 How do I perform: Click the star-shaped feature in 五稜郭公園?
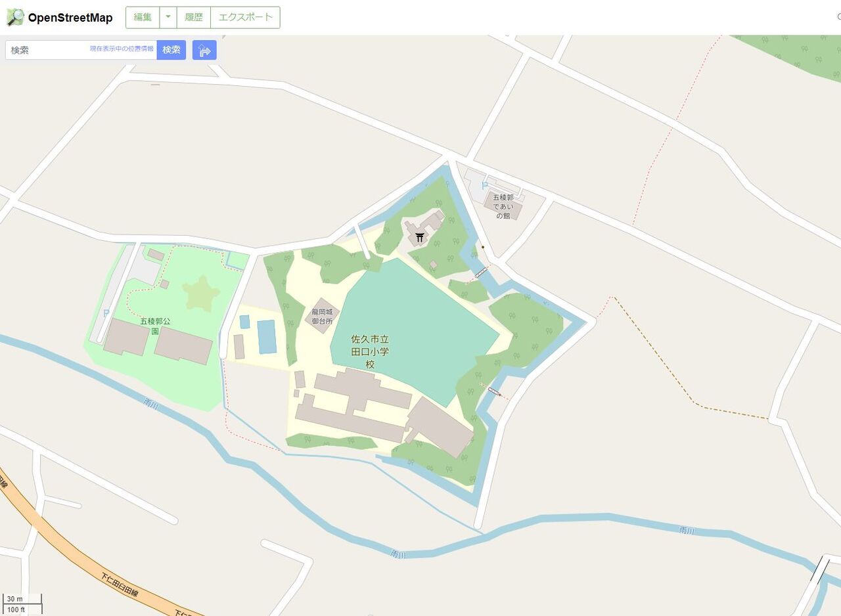202,294
